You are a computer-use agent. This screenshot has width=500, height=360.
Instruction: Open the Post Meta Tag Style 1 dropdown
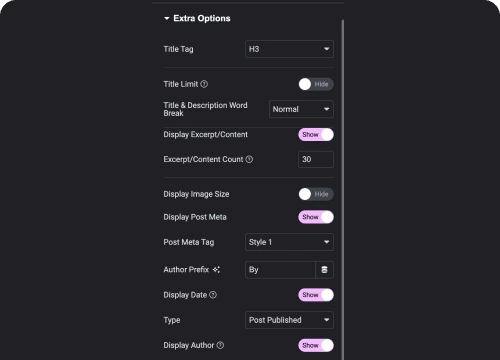(x=289, y=242)
